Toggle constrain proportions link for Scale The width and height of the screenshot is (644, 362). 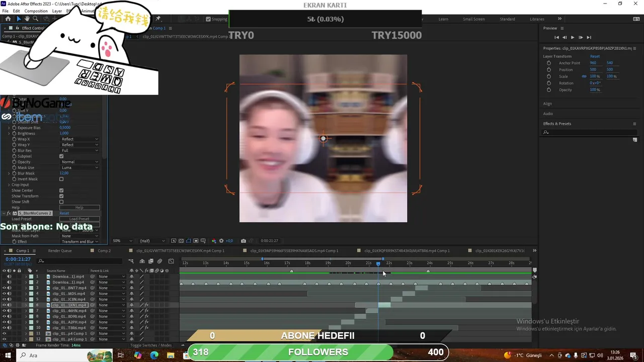tap(584, 76)
